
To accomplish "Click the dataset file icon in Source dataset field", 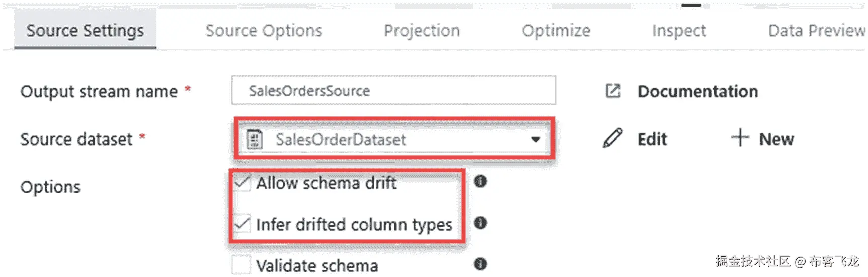I will 255,140.
